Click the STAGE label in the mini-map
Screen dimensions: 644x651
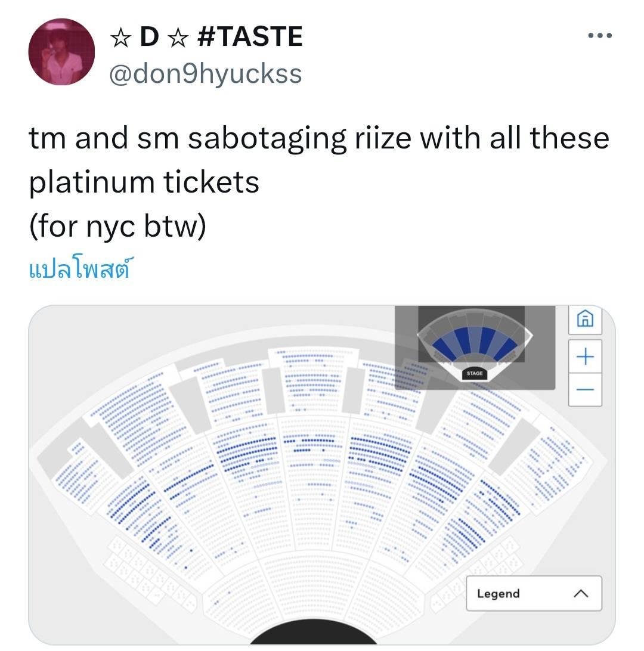coord(475,373)
